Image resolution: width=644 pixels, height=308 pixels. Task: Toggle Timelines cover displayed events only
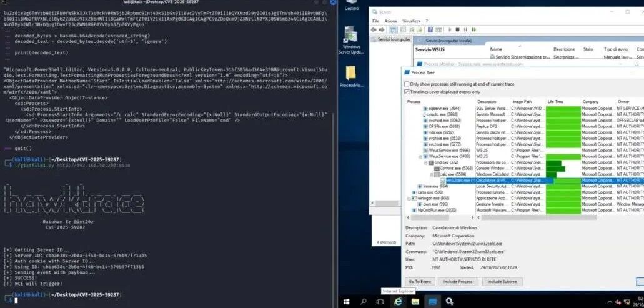pyautogui.click(x=407, y=92)
